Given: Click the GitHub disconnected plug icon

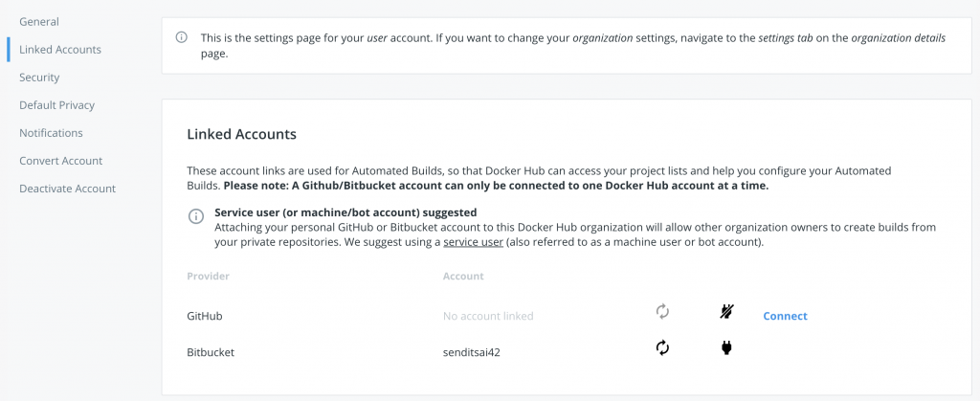Looking at the screenshot, I should click(726, 311).
